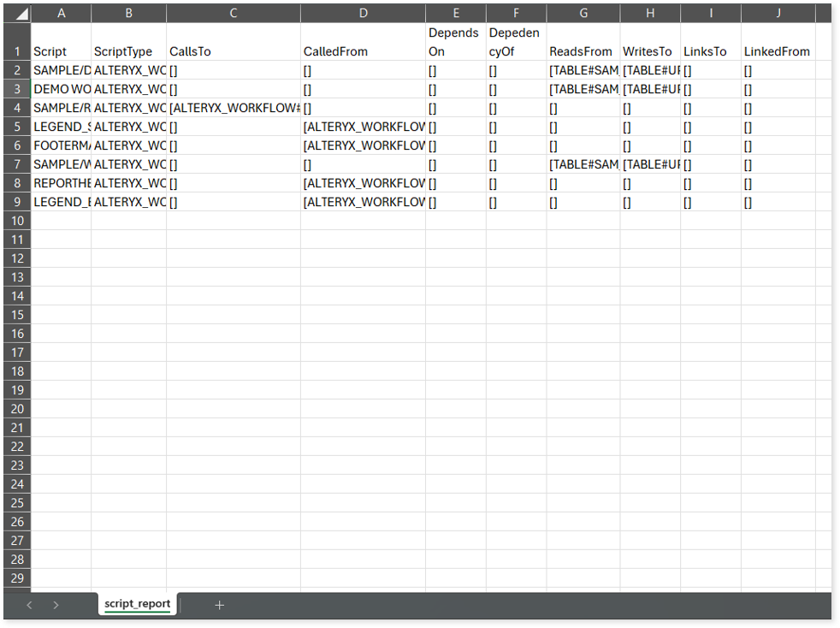Click the next sheet navigation arrow
Screen dimensions: 840x628
click(56, 605)
